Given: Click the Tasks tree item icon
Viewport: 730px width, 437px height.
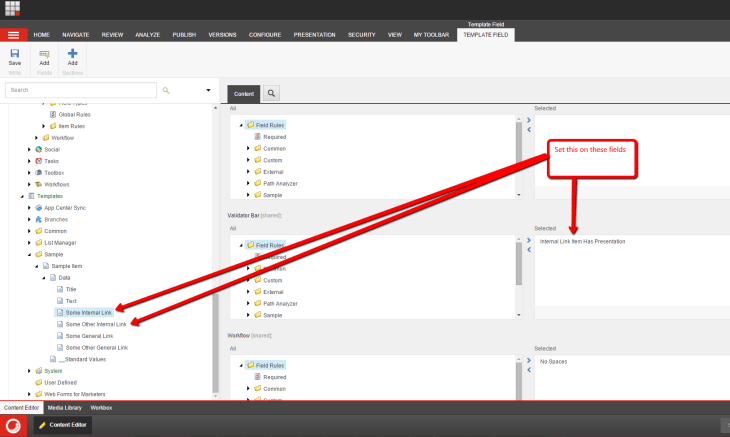Looking at the screenshot, I should click(x=39, y=161).
